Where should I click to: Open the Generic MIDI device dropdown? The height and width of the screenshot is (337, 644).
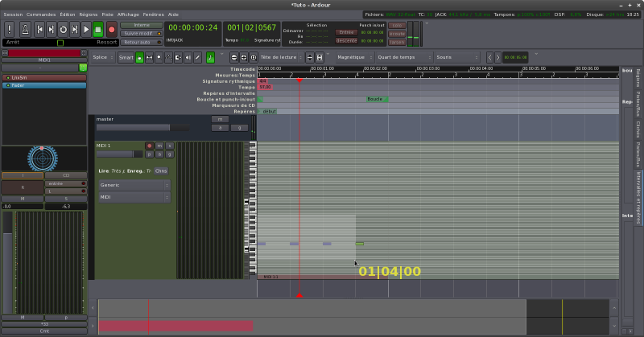tap(134, 185)
